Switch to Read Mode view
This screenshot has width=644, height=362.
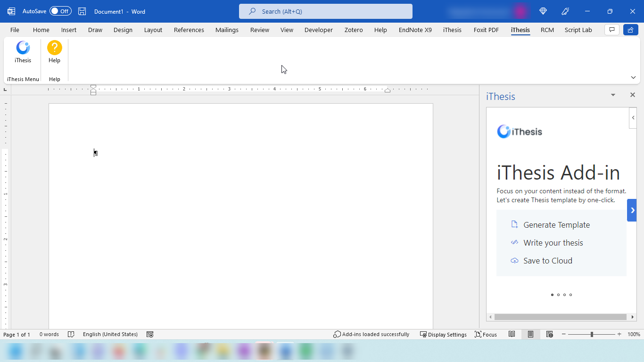[x=512, y=334]
